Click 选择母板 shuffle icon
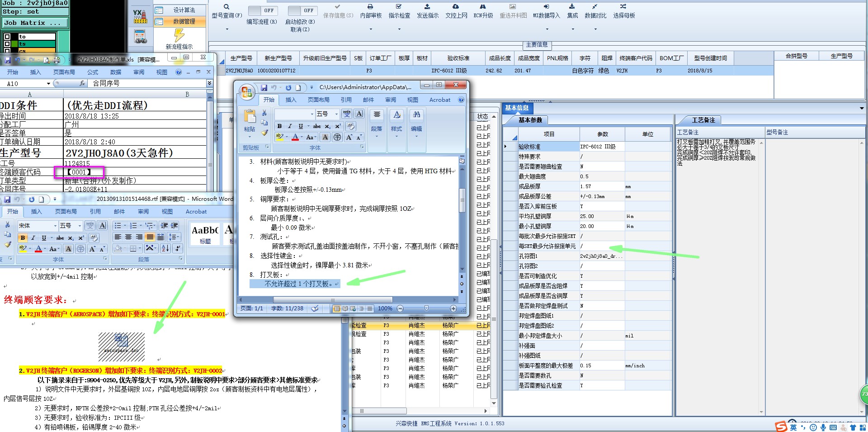Viewport: 868px width, 432px height. click(x=623, y=7)
